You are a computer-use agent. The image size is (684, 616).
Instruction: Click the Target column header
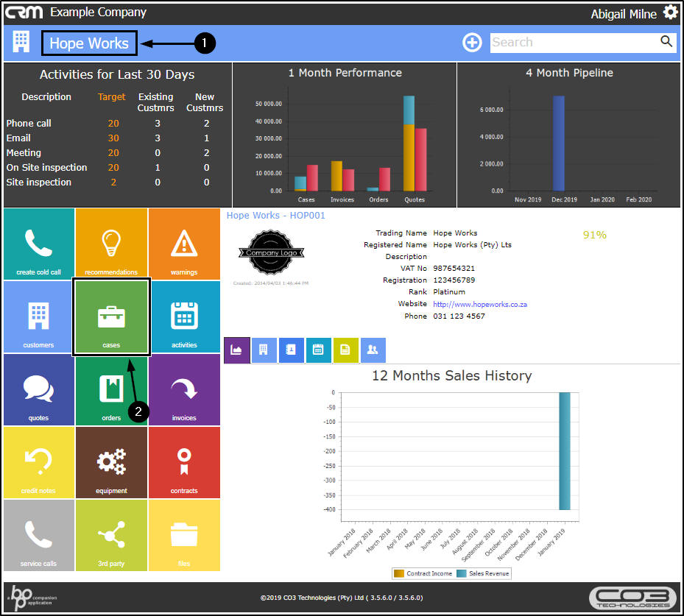pyautogui.click(x=112, y=97)
